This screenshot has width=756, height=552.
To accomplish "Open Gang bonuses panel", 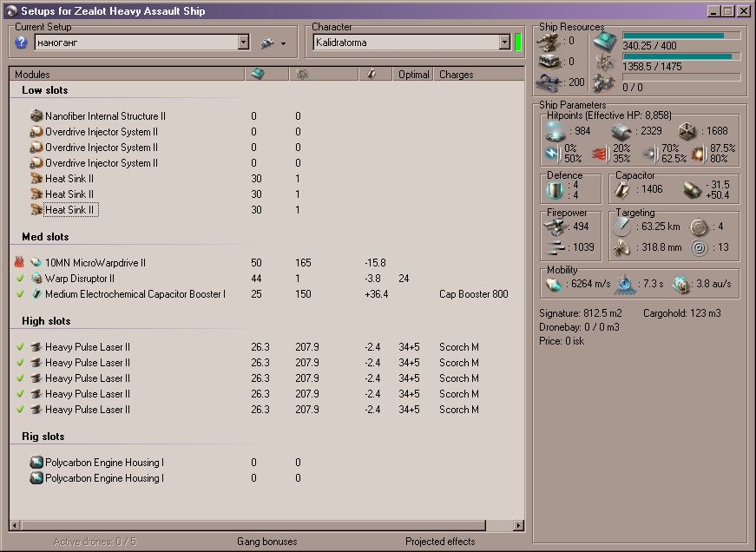I will click(266, 542).
